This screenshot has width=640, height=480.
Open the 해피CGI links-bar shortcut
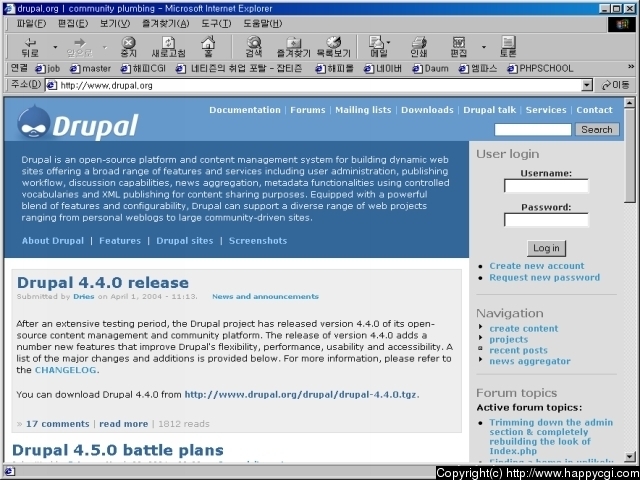pos(143,69)
